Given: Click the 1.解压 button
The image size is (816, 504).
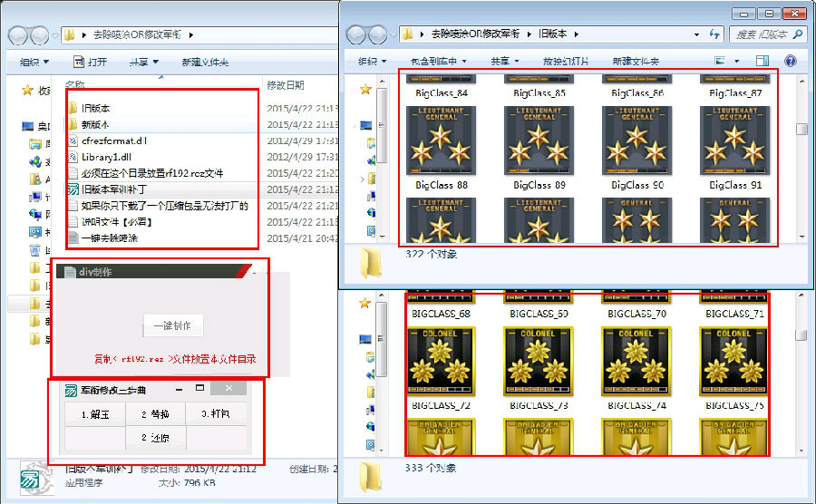Looking at the screenshot, I should pyautogui.click(x=95, y=414).
